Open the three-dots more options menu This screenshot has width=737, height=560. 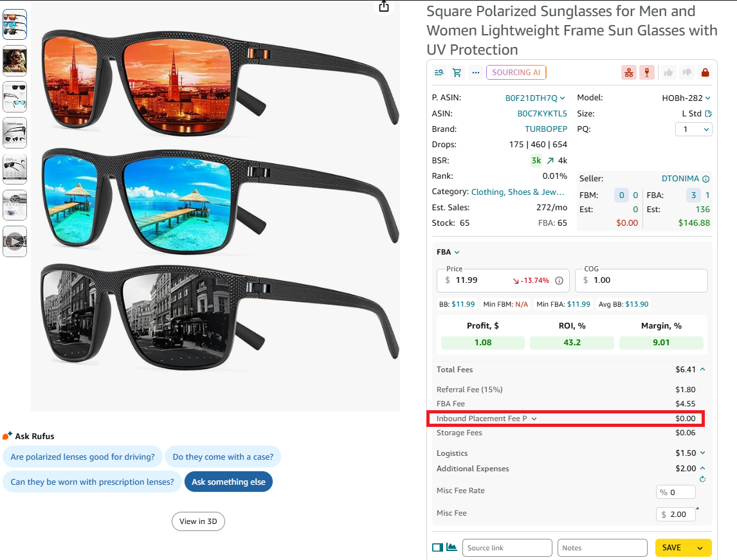pos(475,73)
